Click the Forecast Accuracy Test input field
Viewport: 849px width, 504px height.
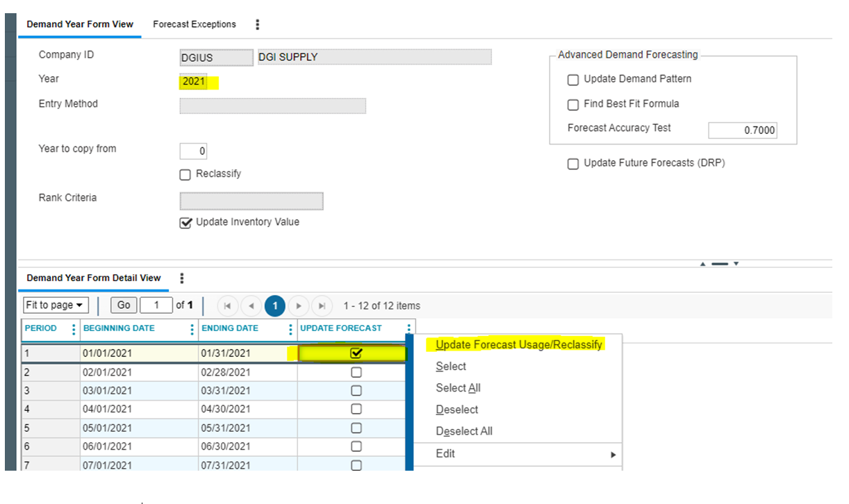[x=742, y=130]
